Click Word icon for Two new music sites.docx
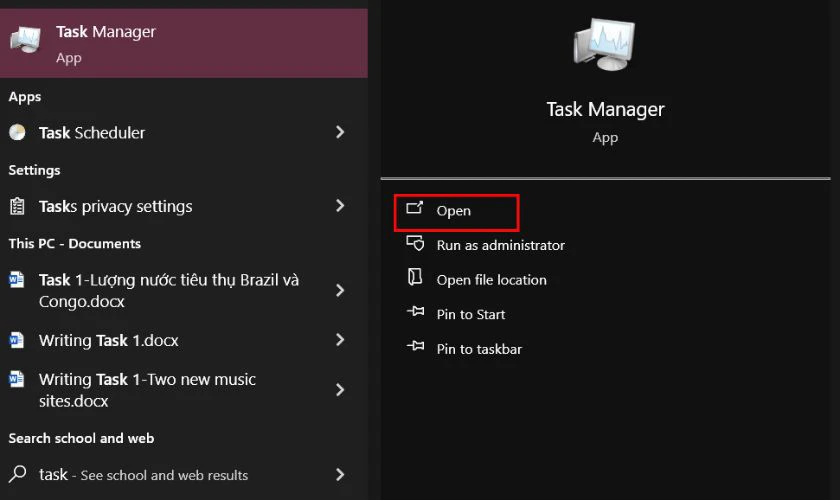 coord(17,379)
